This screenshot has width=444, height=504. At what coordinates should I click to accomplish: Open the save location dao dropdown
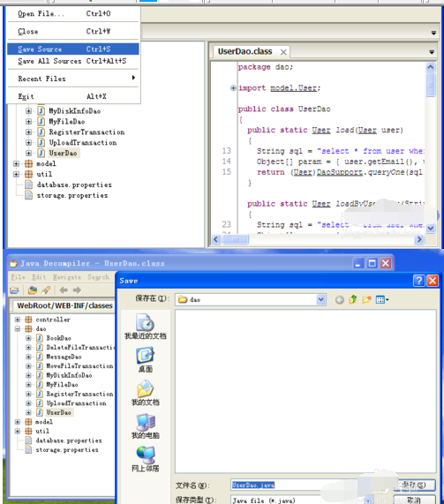[320, 299]
